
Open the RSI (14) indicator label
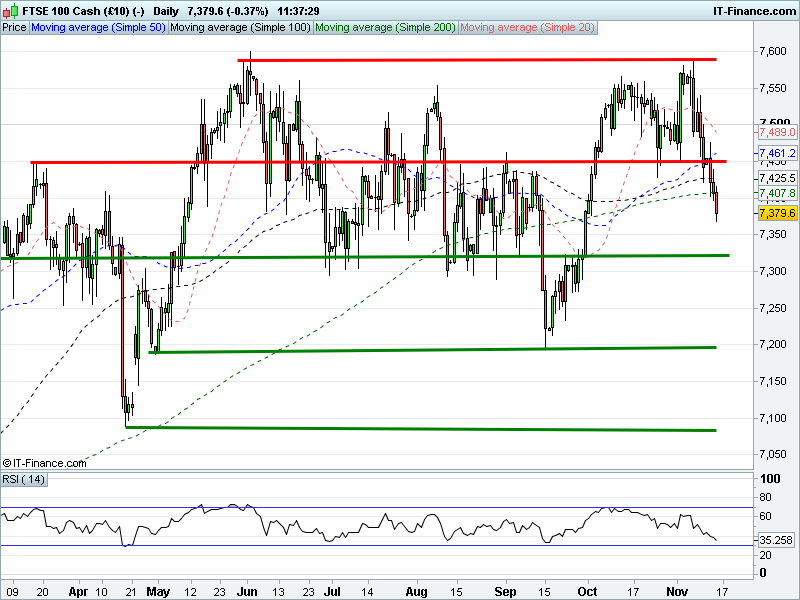click(24, 480)
